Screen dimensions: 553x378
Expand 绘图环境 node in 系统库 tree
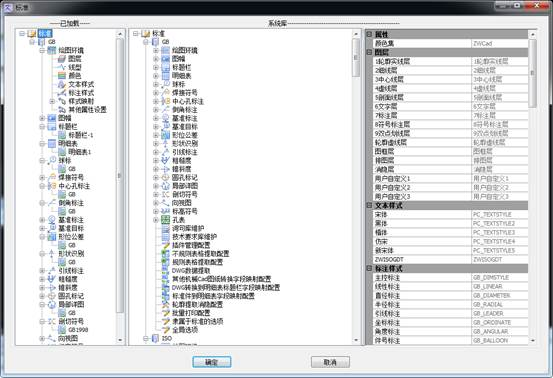tap(156, 50)
